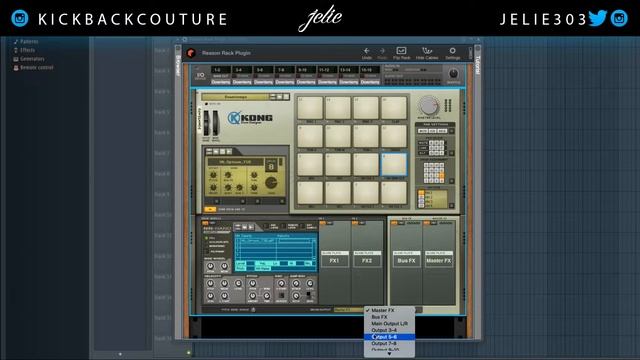
Task: Open the Bus FX slot
Action: click(407, 260)
